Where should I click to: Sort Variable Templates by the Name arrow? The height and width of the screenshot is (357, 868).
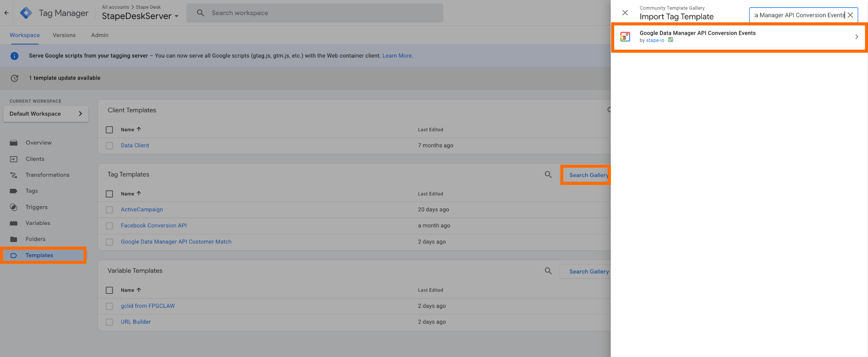coord(139,290)
